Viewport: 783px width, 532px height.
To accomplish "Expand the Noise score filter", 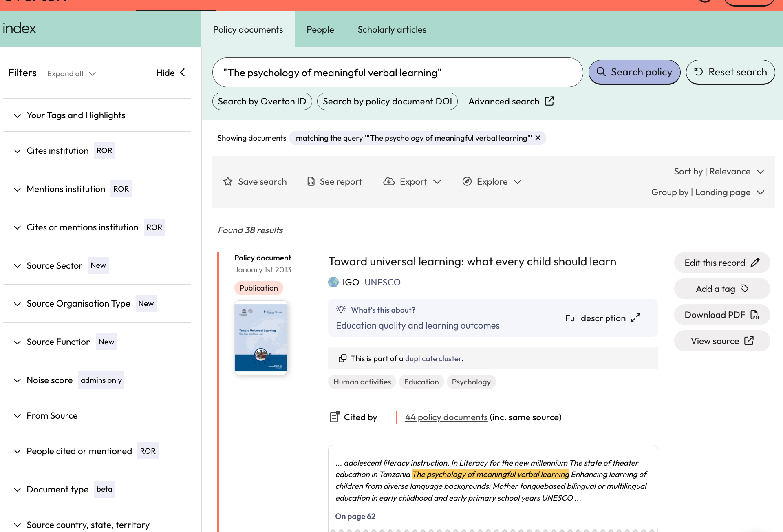I will pos(97,380).
